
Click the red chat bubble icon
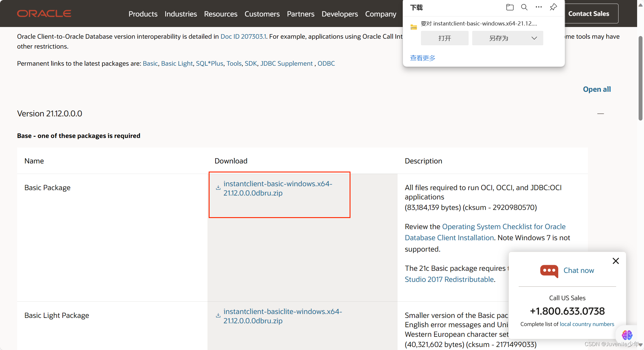tap(549, 271)
